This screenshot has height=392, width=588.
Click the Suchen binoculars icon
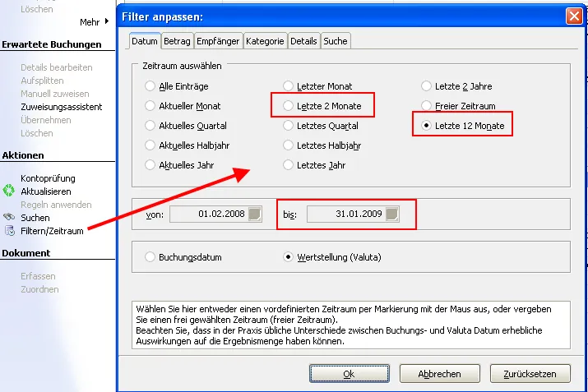pos(9,218)
